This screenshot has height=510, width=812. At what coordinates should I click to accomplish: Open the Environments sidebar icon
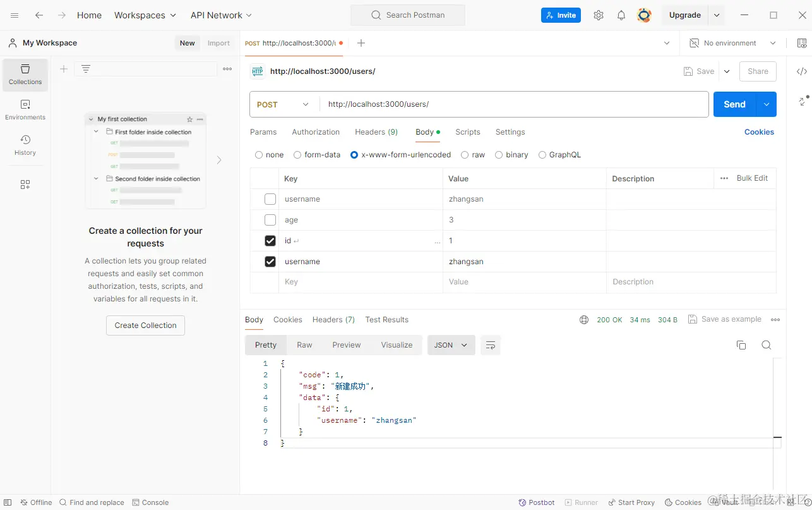[25, 109]
